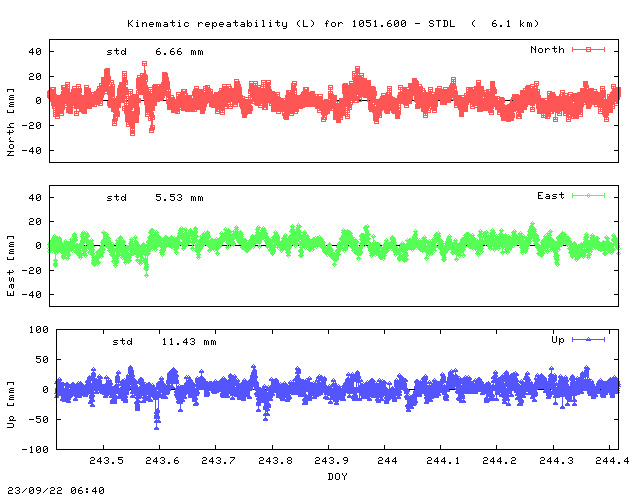Click the x-axis tick label 243.8
This screenshot has height=496, width=640.
point(275,460)
